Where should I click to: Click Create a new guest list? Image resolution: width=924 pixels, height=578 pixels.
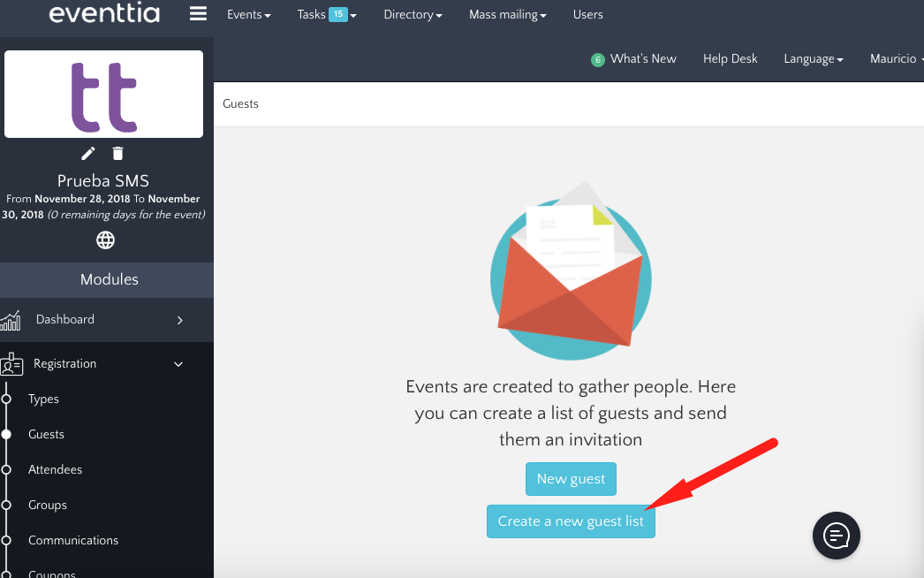coord(571,521)
